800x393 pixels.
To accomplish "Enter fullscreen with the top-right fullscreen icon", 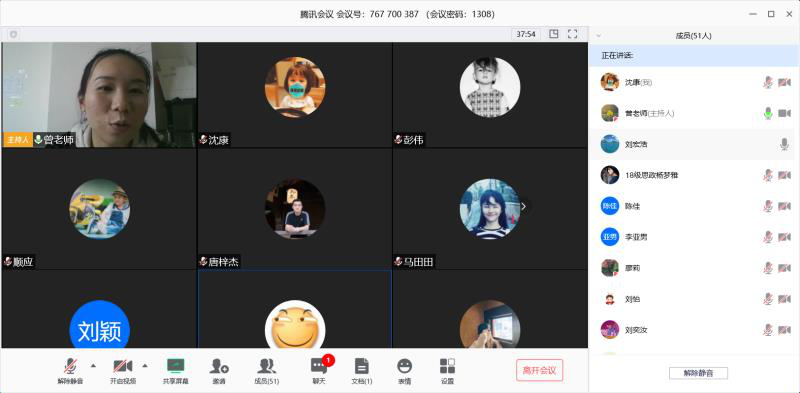I will click(x=572, y=34).
